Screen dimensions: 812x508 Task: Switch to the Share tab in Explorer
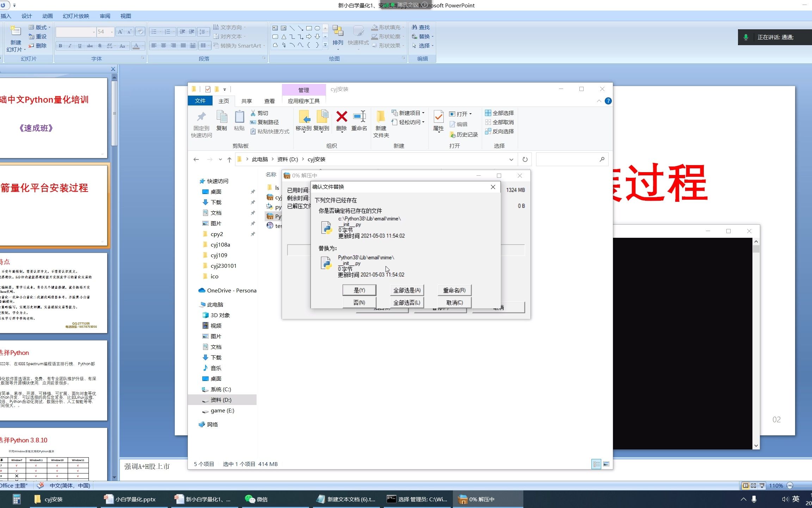[x=246, y=101]
